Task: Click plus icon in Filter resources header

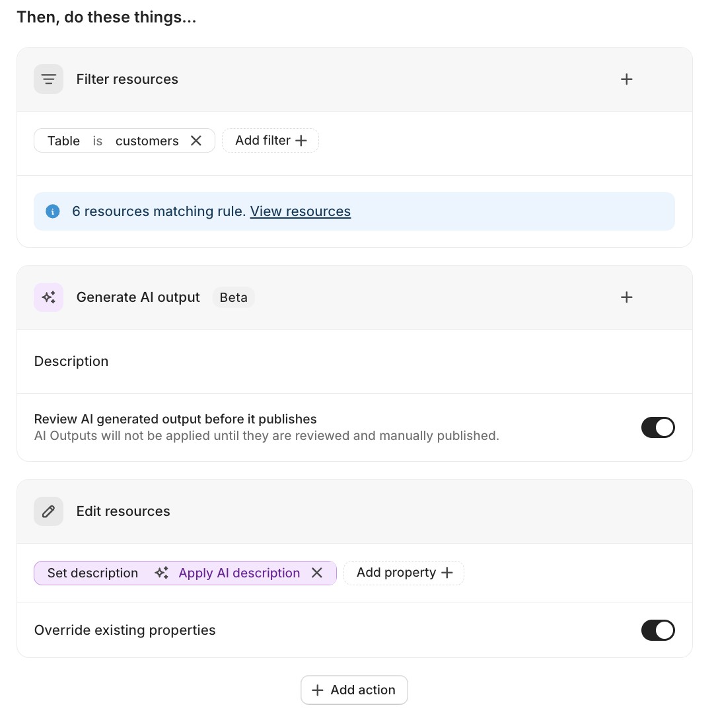Action: 626,79
